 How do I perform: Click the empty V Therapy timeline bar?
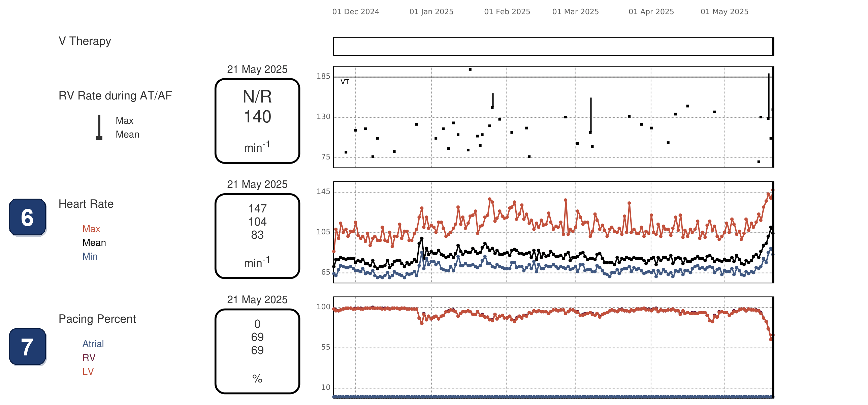click(x=553, y=46)
